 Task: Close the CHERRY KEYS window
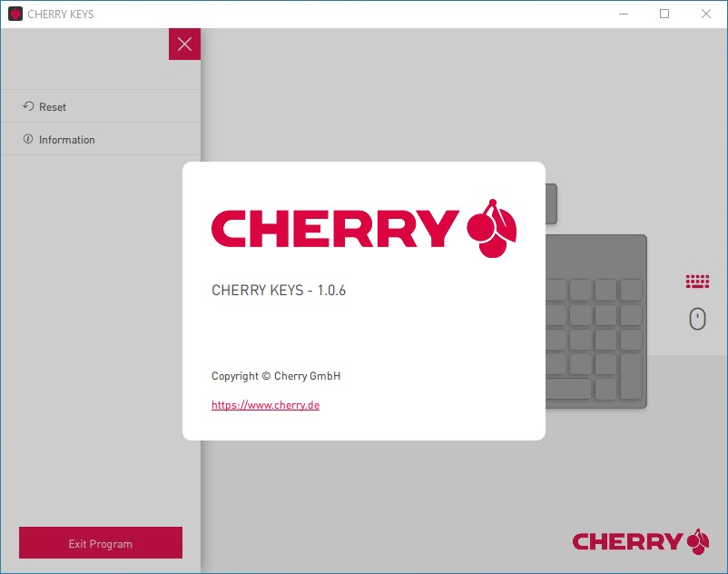point(705,14)
